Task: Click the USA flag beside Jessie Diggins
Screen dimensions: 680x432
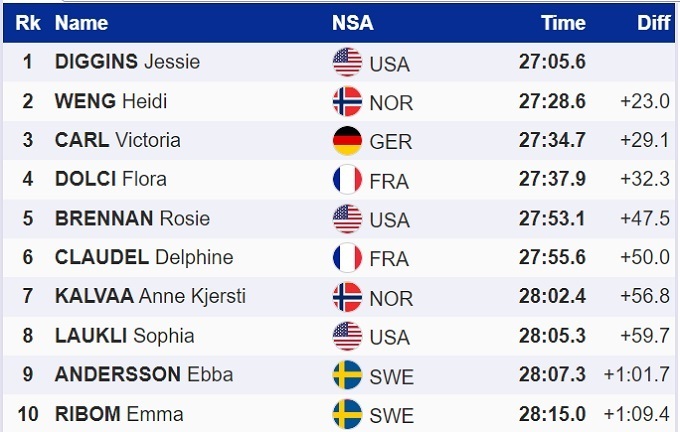Action: tap(347, 62)
